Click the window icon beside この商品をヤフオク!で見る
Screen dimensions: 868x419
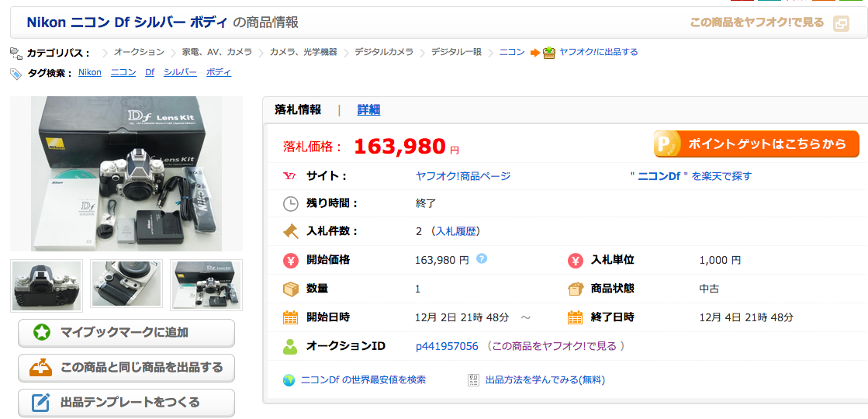point(840,24)
